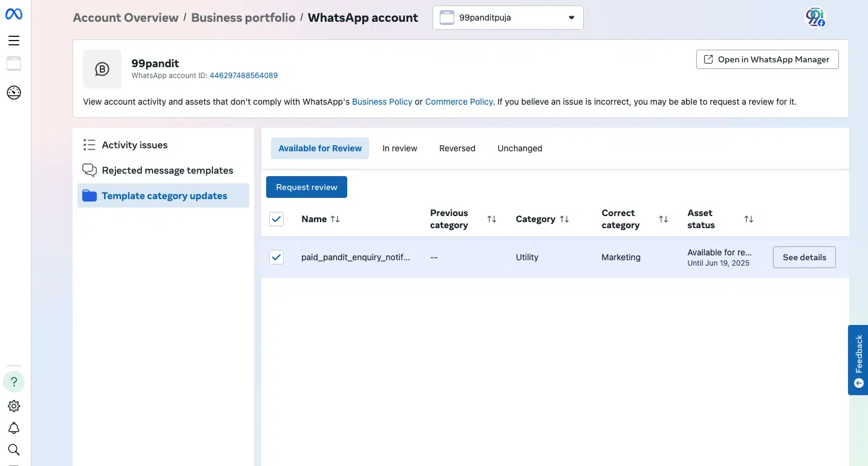Switch to the In review tab
Viewport: 868px width, 466px height.
click(400, 148)
